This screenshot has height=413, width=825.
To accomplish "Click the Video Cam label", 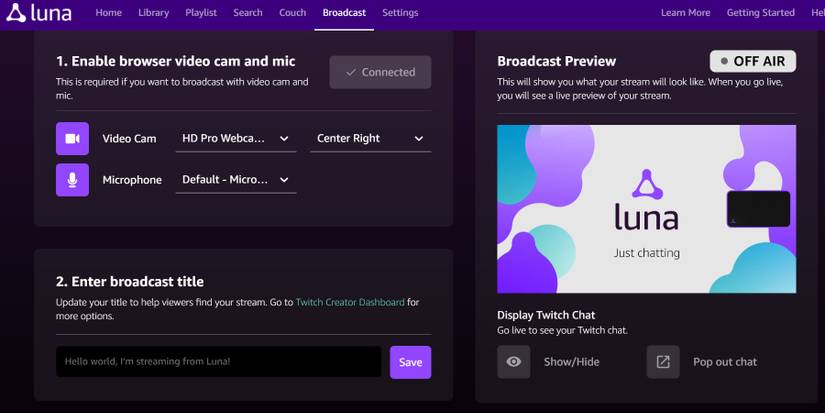I will 129,139.
